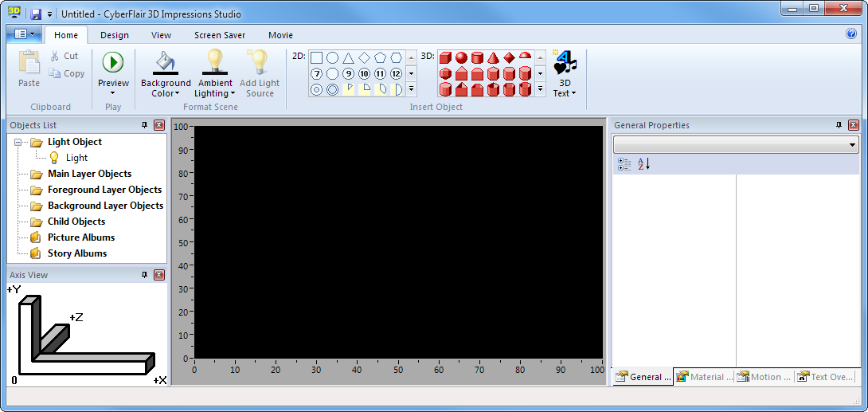Open the 3D Text dropdown arrow
This screenshot has height=412, width=868.
(x=573, y=93)
